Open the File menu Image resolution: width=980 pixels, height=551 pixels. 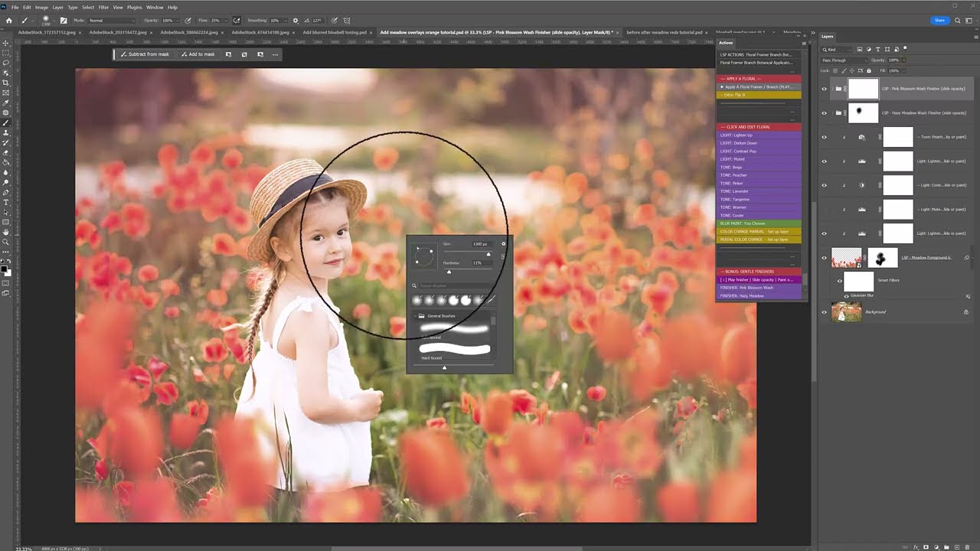(x=15, y=7)
